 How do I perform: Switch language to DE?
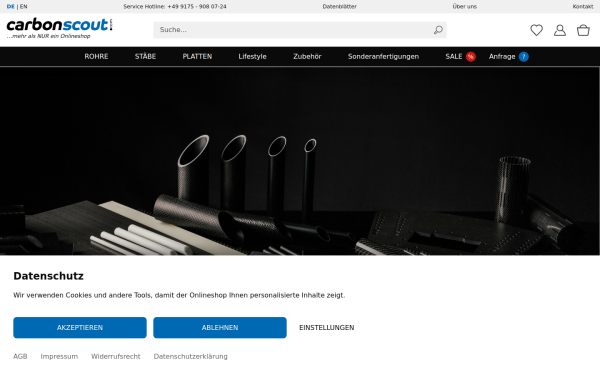(x=10, y=7)
